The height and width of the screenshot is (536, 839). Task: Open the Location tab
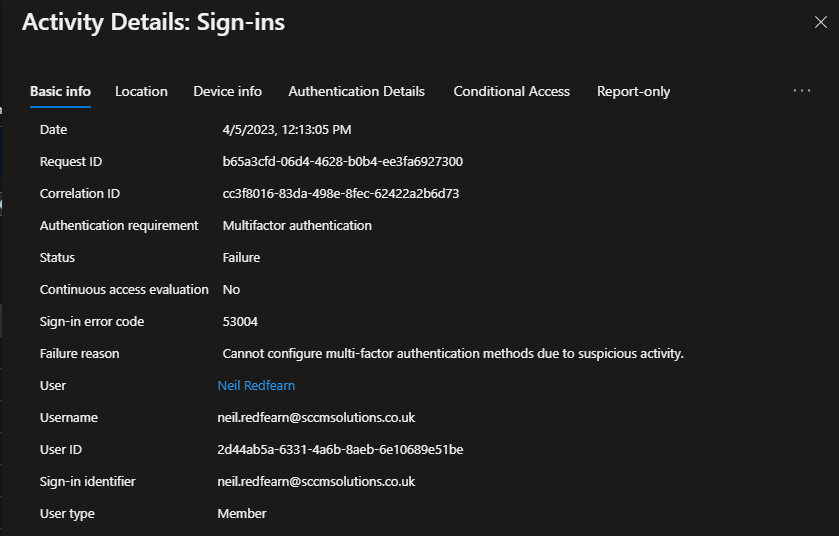click(x=141, y=91)
